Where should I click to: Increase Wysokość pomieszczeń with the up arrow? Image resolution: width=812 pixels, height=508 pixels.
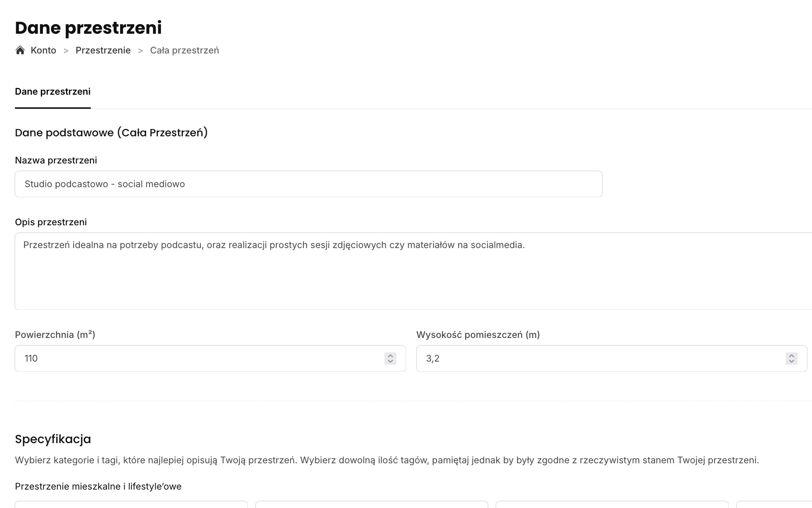[791, 355]
